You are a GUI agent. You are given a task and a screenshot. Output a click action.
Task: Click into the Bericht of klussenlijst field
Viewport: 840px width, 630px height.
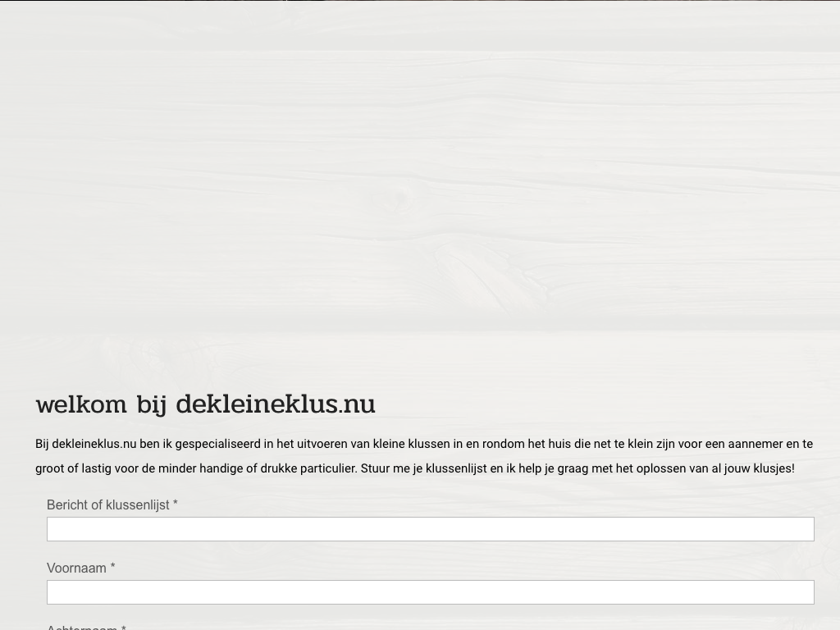[430, 529]
